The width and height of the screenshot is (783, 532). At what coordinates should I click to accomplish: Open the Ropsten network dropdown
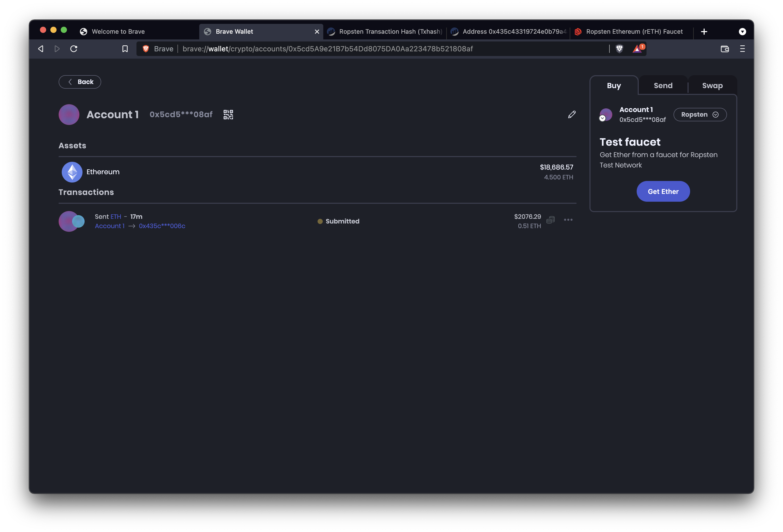coord(700,115)
